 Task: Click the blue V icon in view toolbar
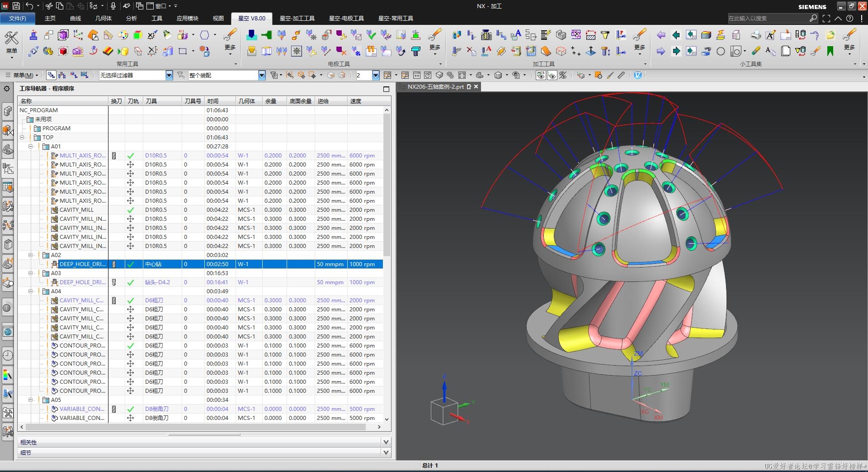[637, 75]
